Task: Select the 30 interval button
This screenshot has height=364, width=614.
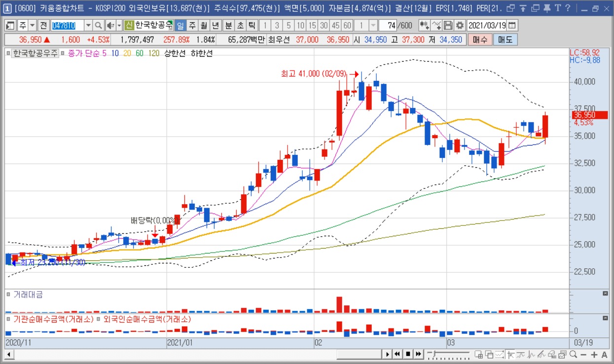Action: 324,26
